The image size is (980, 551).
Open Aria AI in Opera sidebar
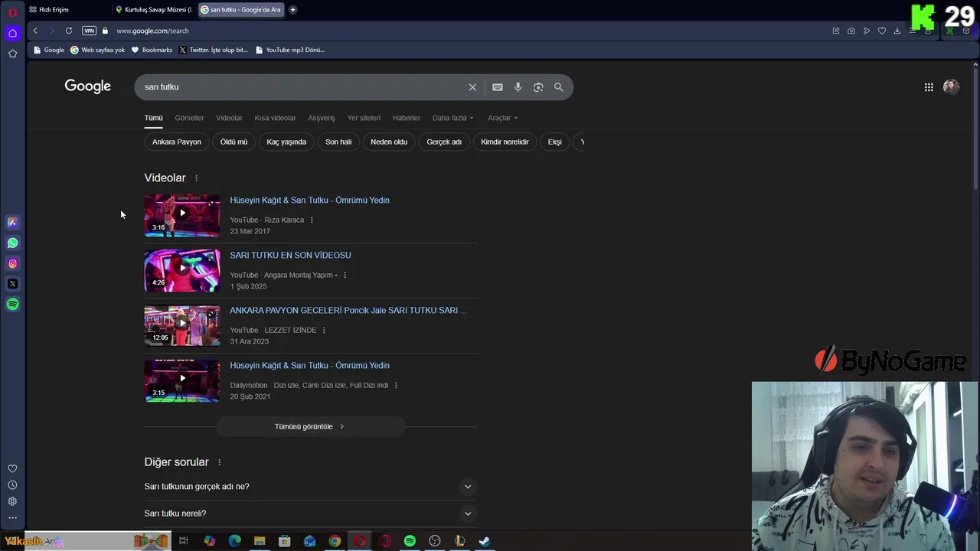pos(12,222)
